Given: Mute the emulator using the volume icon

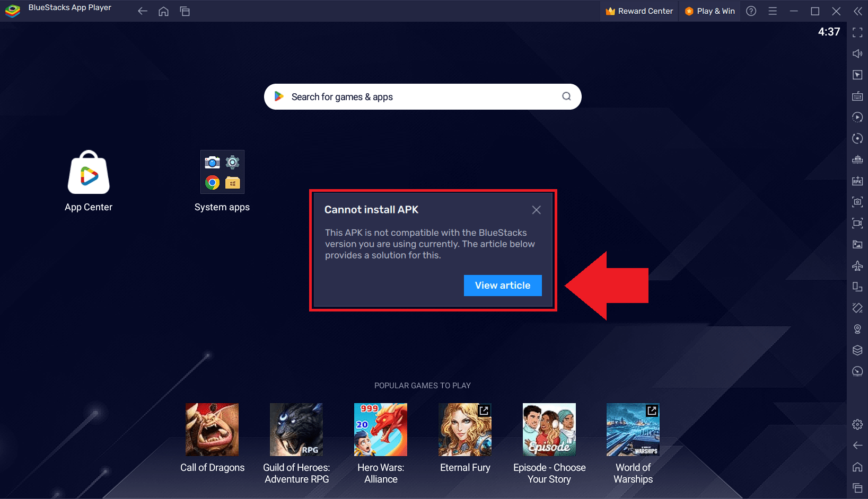Looking at the screenshot, I should click(x=857, y=54).
